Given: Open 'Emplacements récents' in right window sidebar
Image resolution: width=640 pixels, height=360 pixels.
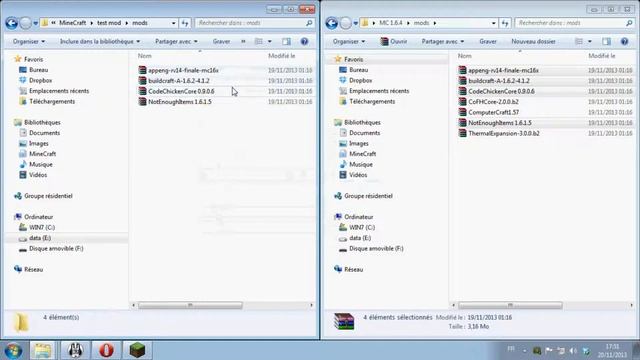Looking at the screenshot, I should [379, 91].
